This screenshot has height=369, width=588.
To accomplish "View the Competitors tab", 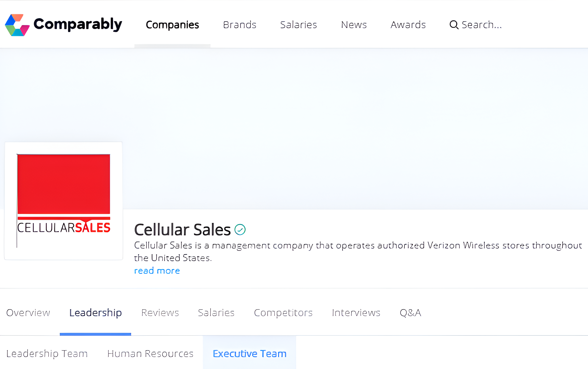I will [x=283, y=313].
